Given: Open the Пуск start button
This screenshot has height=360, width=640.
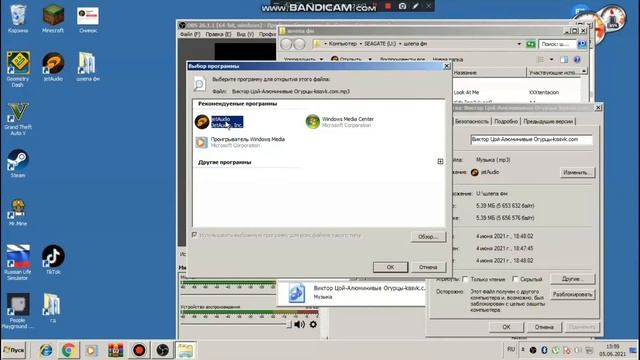Looking at the screenshot, I should tap(14, 350).
